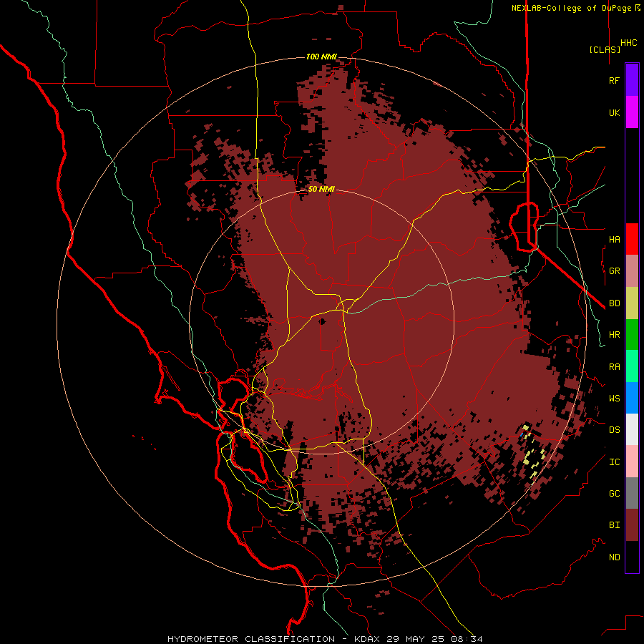The image size is (644, 644).
Task: Click the yellow big-drops echo cluster
Action: point(534,454)
